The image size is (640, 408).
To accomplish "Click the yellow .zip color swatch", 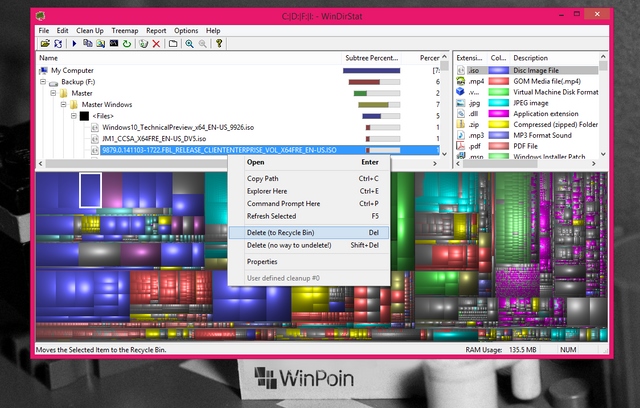I will point(499,124).
